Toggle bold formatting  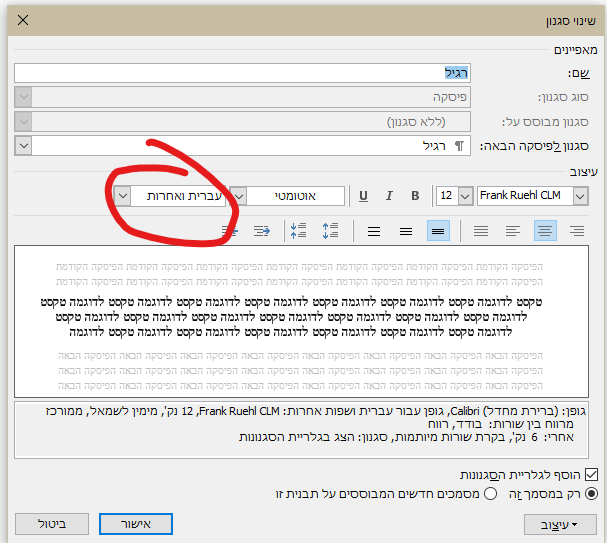click(415, 196)
